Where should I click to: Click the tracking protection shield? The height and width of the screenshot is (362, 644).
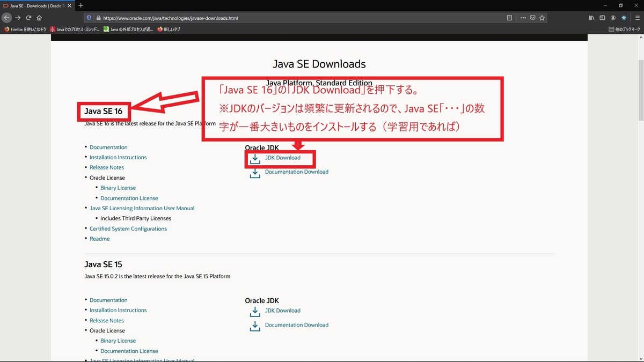pyautogui.click(x=89, y=17)
